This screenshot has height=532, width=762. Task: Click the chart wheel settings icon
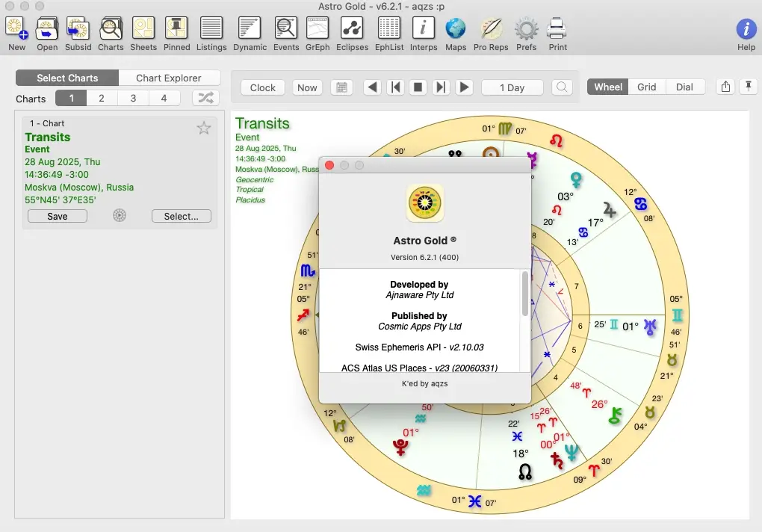pyautogui.click(x=120, y=215)
